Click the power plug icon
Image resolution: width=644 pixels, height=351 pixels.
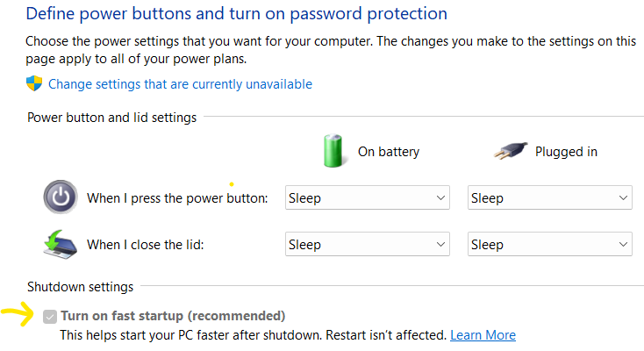[509, 151]
